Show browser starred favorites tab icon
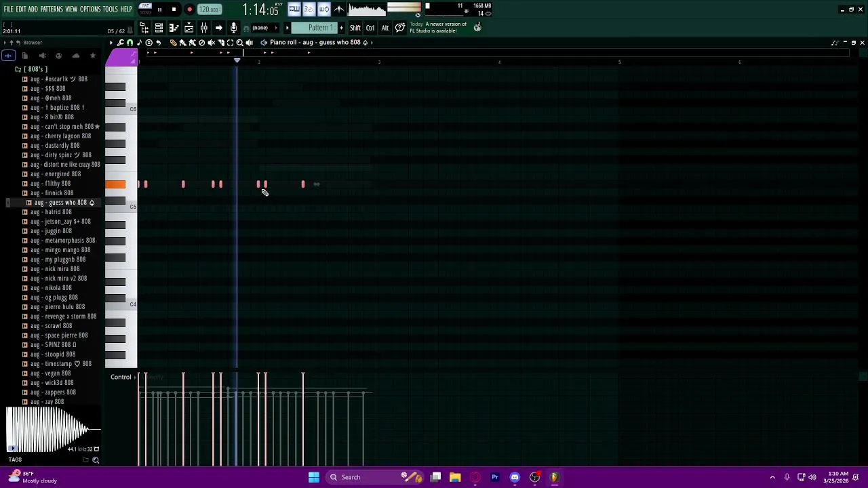 (x=93, y=56)
